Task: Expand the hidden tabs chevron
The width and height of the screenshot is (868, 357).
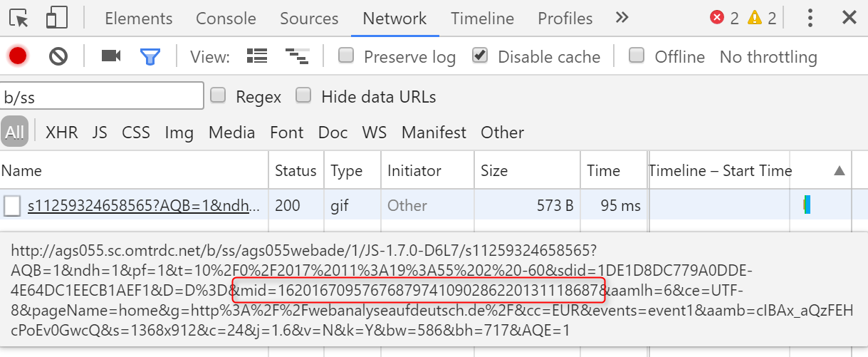Action: click(x=622, y=18)
